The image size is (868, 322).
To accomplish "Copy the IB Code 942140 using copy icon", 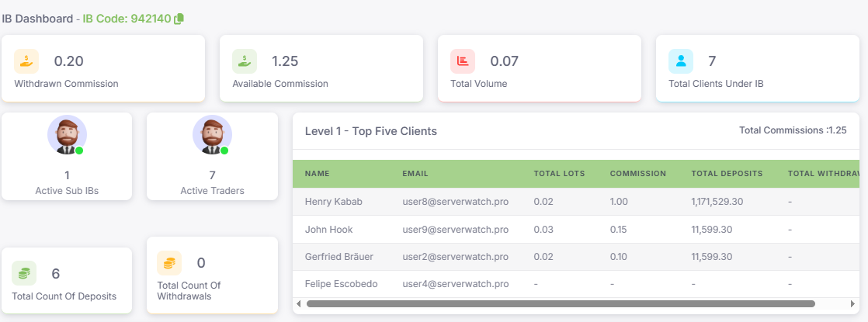I will coord(179,19).
